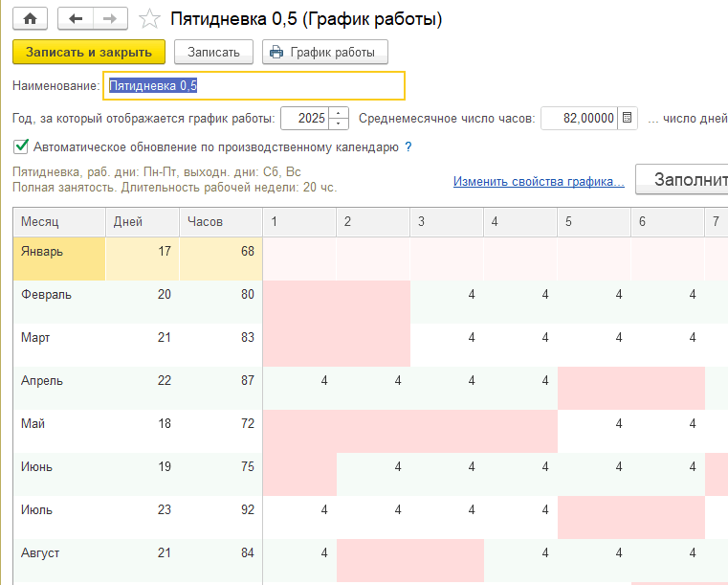Screen dimensions: 728x585
Task: Select day 4 column header
Action: pyautogui.click(x=520, y=221)
